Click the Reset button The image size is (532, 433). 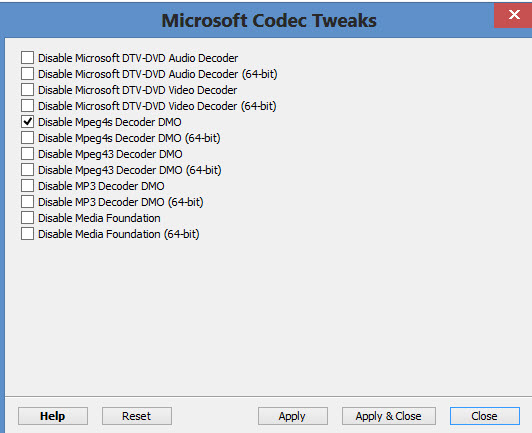tap(137, 416)
